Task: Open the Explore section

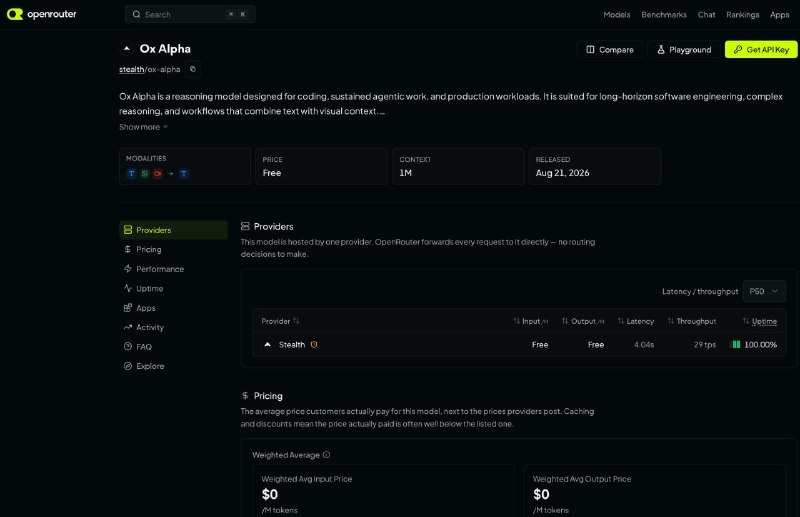Action: [173, 366]
